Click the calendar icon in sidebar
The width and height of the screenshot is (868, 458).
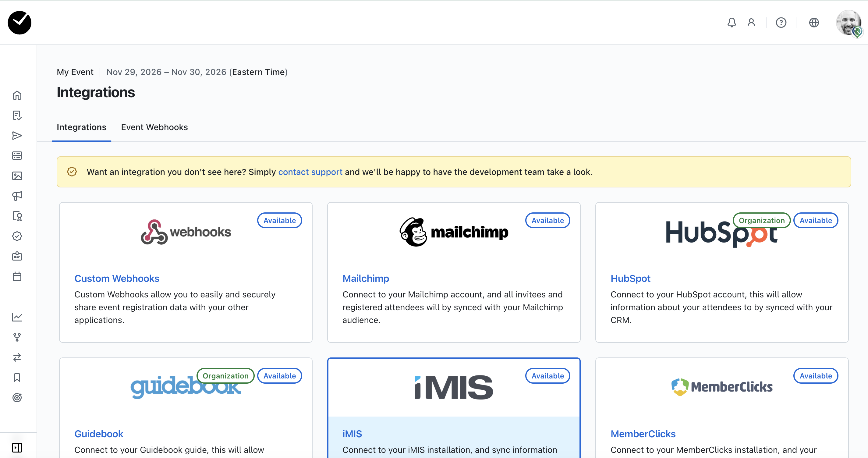click(17, 277)
